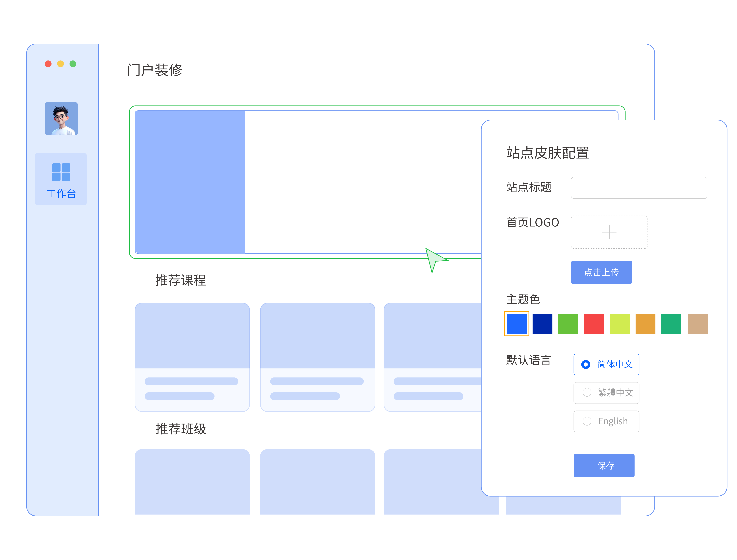The image size is (737, 560).
Task: Click the first 推荐课程 course card
Action: pyautogui.click(x=192, y=357)
